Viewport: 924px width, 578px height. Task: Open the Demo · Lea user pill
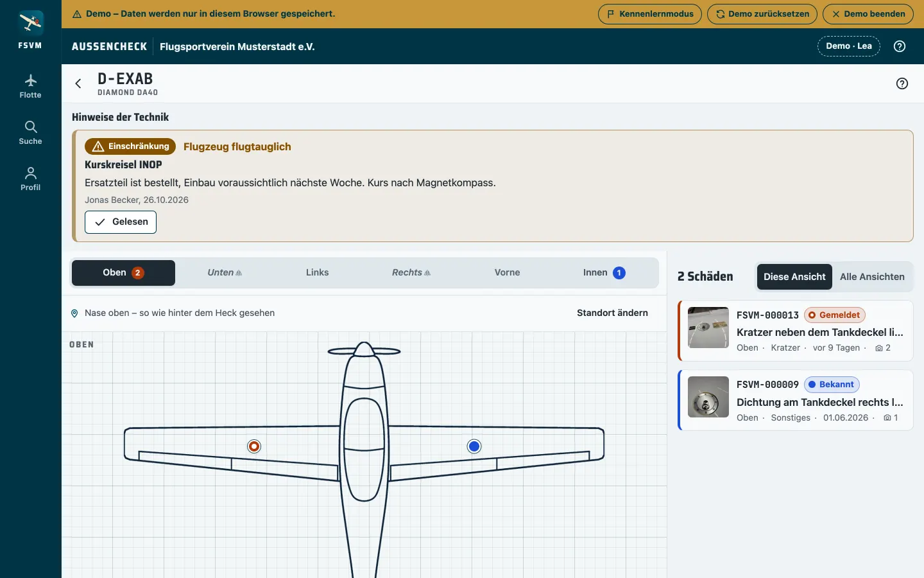[x=849, y=46]
